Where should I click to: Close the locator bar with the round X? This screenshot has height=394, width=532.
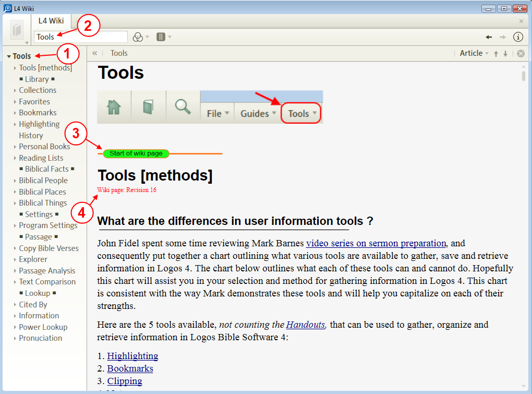tap(521, 54)
